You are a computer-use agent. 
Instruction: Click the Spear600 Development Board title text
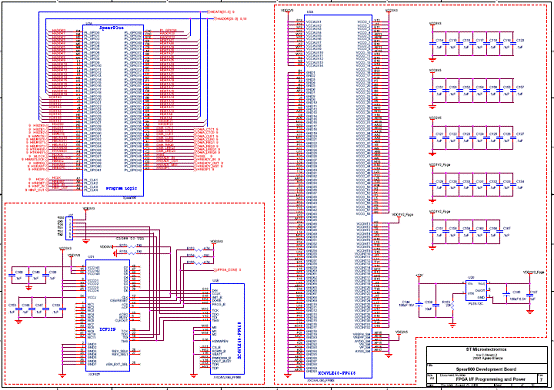pyautogui.click(x=486, y=369)
